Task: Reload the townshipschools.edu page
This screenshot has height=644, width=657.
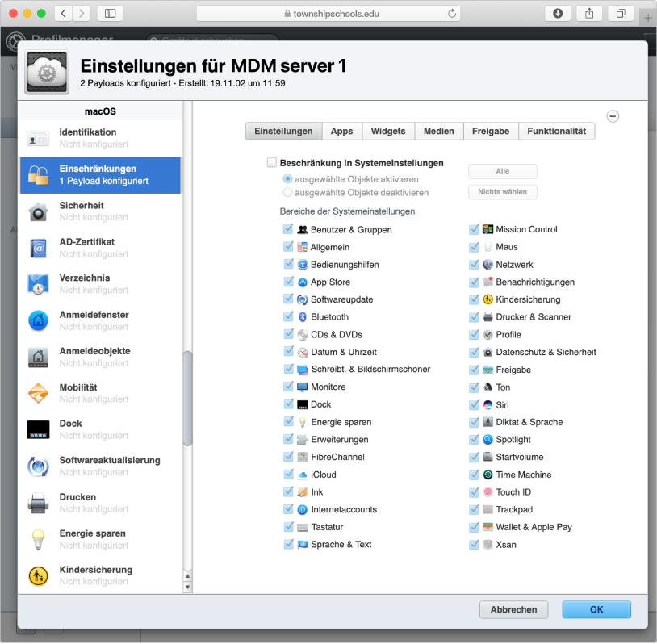Action: pyautogui.click(x=452, y=14)
